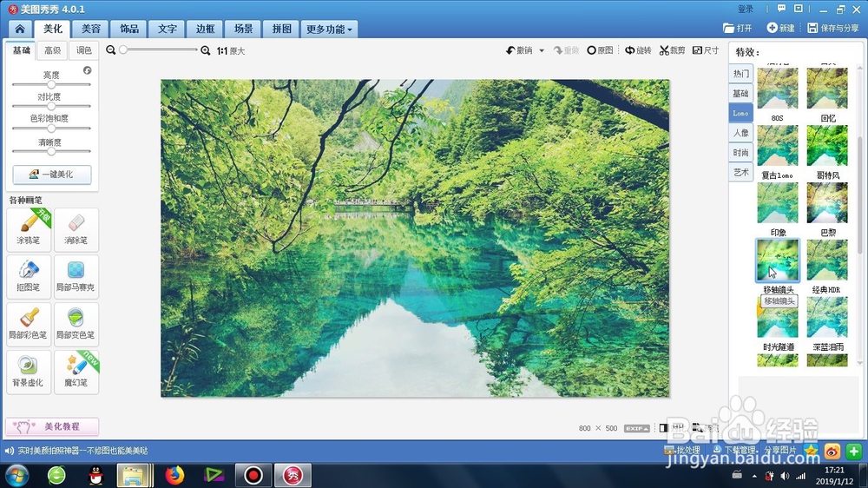Show the 原图 original image
Image resolution: width=868 pixels, height=488 pixels.
coord(600,50)
